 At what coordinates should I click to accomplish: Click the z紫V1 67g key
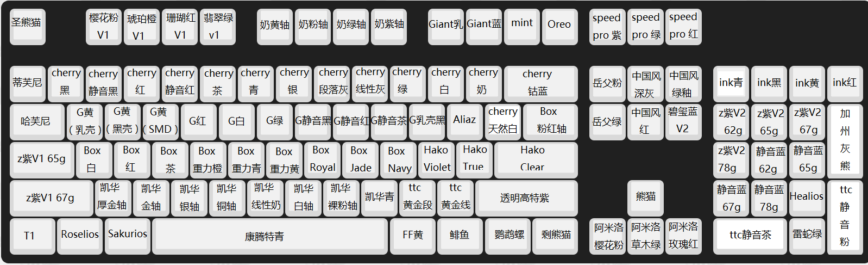pos(51,198)
